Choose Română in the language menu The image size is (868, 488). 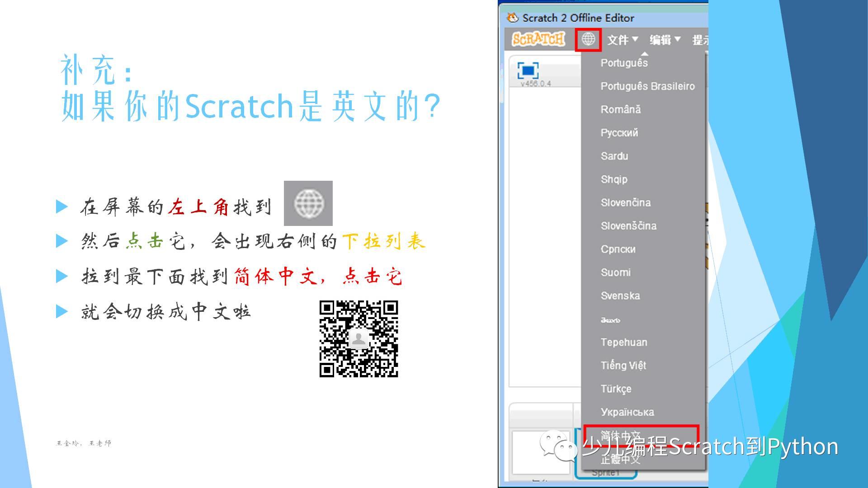[621, 109]
